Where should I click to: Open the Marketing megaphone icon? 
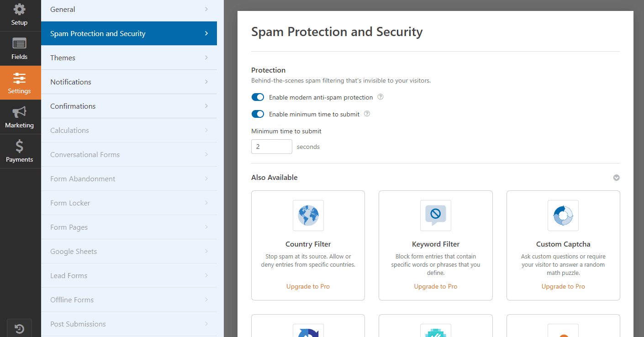click(x=19, y=112)
